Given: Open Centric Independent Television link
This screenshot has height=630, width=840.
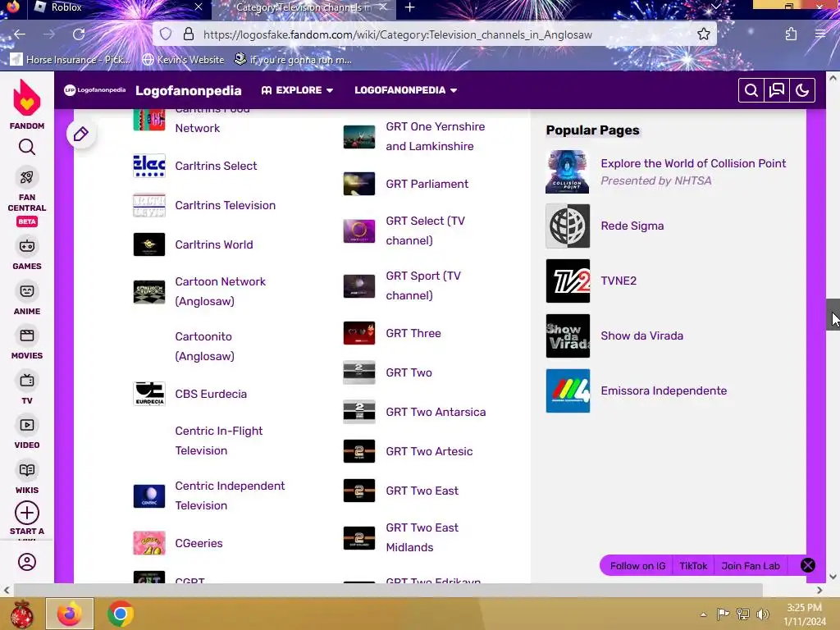Looking at the screenshot, I should coord(230,495).
